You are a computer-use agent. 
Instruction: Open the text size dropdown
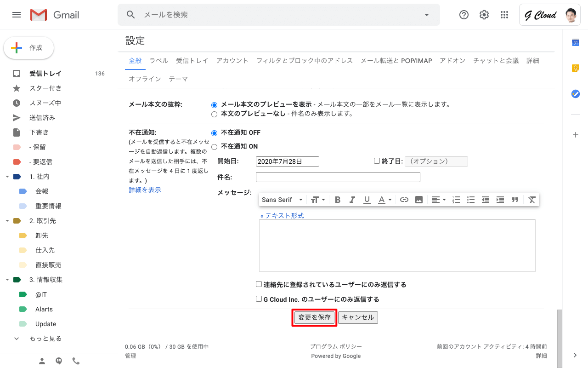click(318, 200)
